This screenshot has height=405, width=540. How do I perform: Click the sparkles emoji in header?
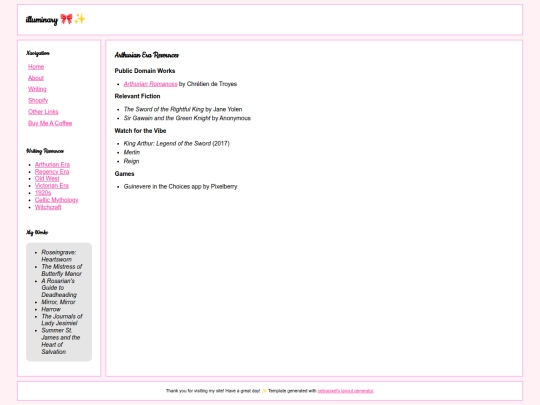79,19
